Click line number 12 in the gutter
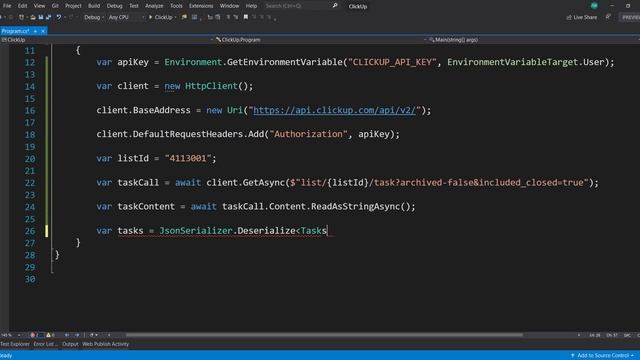Image resolution: width=640 pixels, height=360 pixels. click(30, 62)
